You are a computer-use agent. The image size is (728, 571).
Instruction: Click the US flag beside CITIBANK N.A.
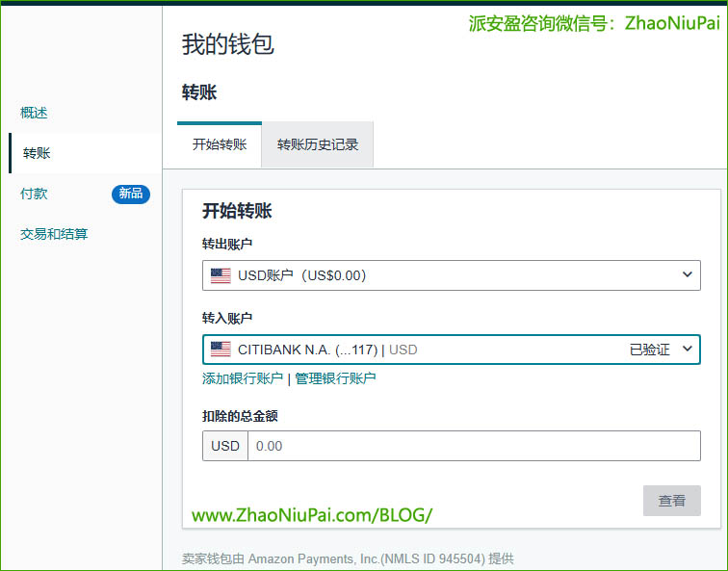tap(221, 350)
